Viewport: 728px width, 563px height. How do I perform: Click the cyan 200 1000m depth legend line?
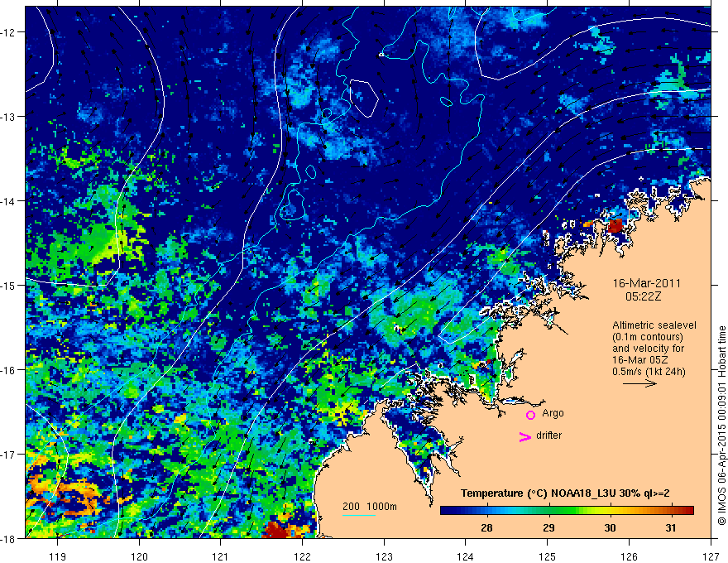[x=359, y=515]
